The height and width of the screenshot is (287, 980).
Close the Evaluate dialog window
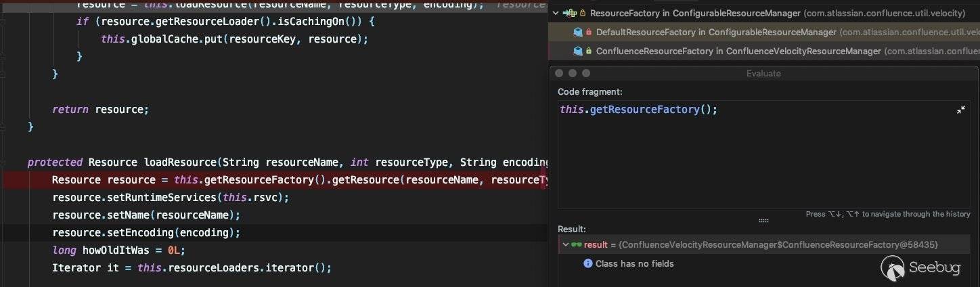click(x=560, y=73)
